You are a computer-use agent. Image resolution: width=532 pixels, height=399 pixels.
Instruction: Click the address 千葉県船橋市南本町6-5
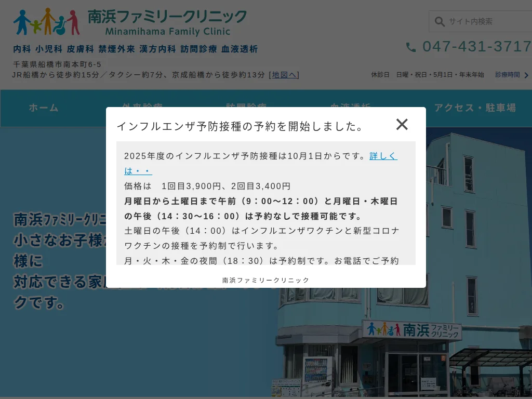click(x=57, y=64)
